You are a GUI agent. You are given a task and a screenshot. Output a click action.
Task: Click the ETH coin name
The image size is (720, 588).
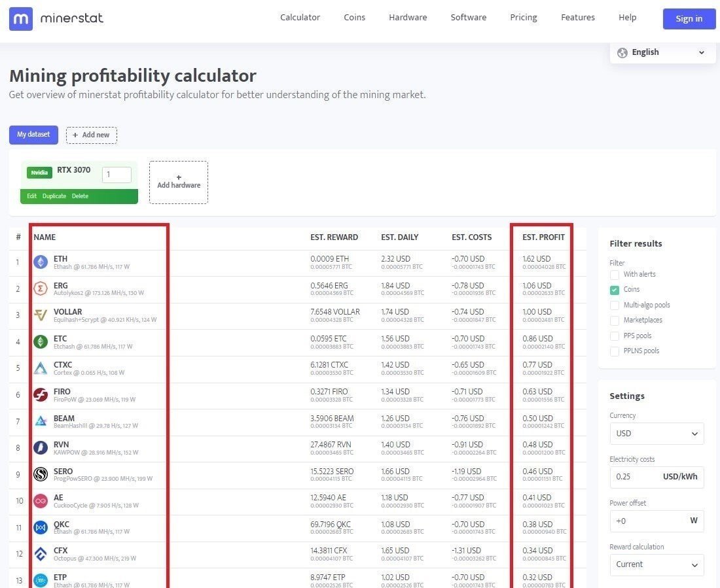coord(60,259)
